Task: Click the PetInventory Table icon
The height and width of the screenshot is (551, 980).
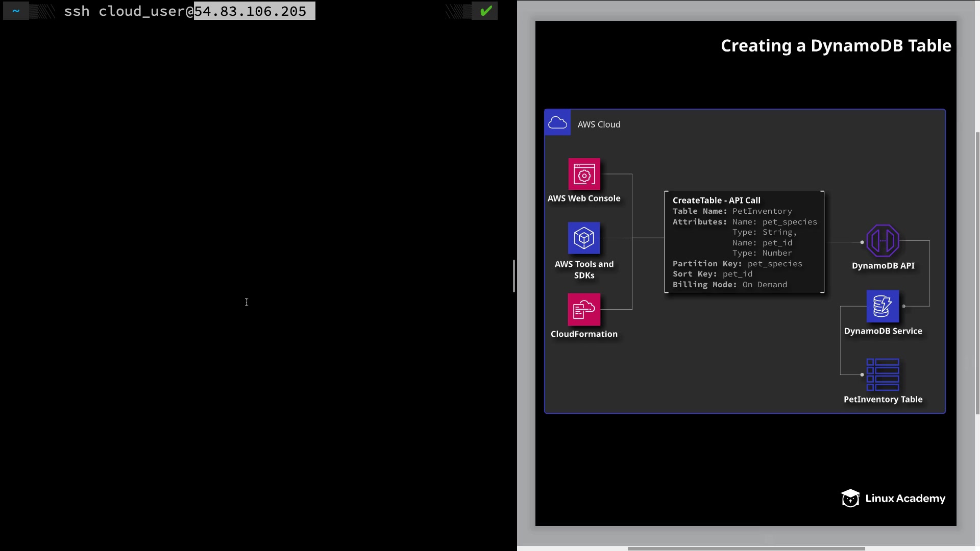Action: click(883, 374)
